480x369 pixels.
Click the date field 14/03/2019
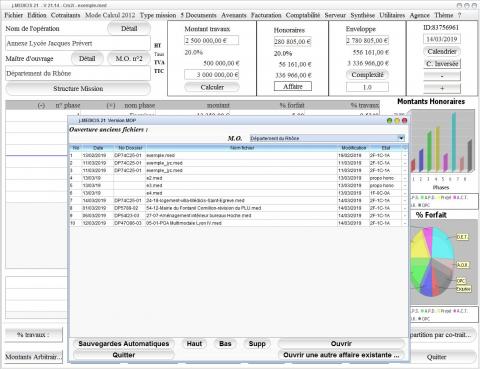442,39
